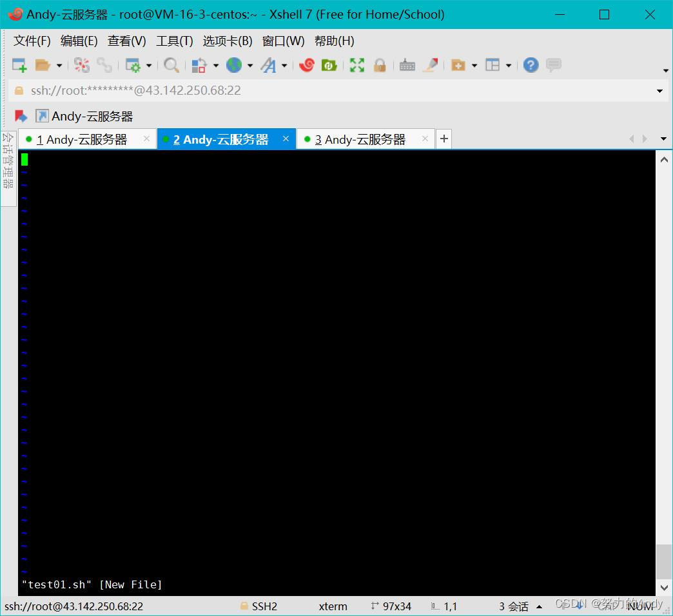
Task: Open the Help question mark icon
Action: point(530,64)
